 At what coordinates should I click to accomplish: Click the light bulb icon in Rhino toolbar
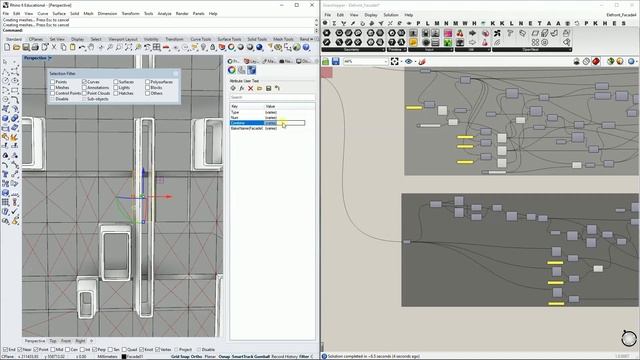pos(203,47)
